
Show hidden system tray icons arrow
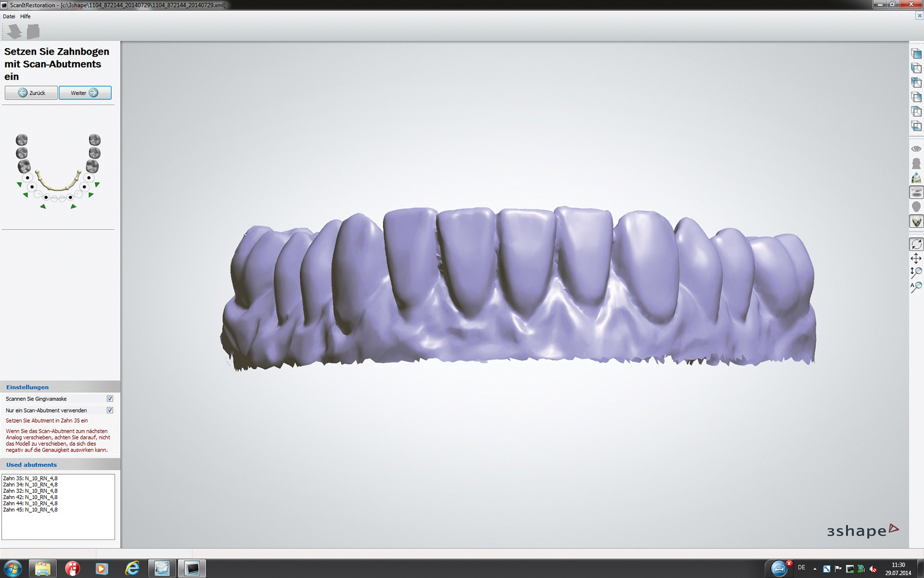815,568
